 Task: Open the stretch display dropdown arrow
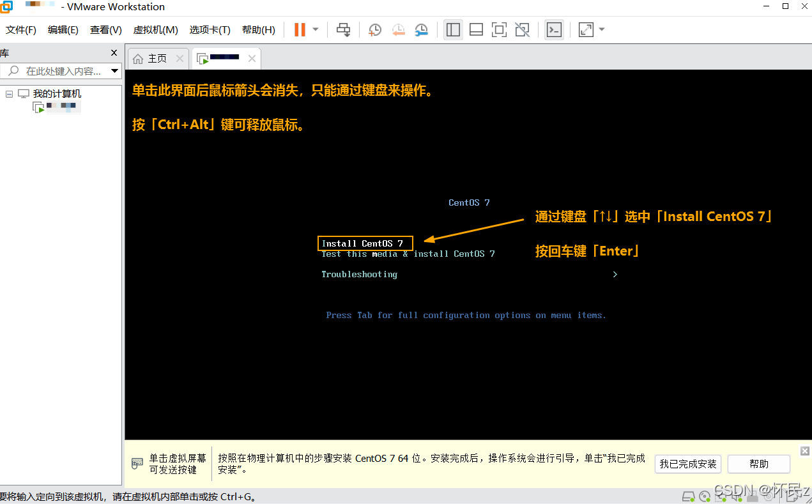click(601, 29)
